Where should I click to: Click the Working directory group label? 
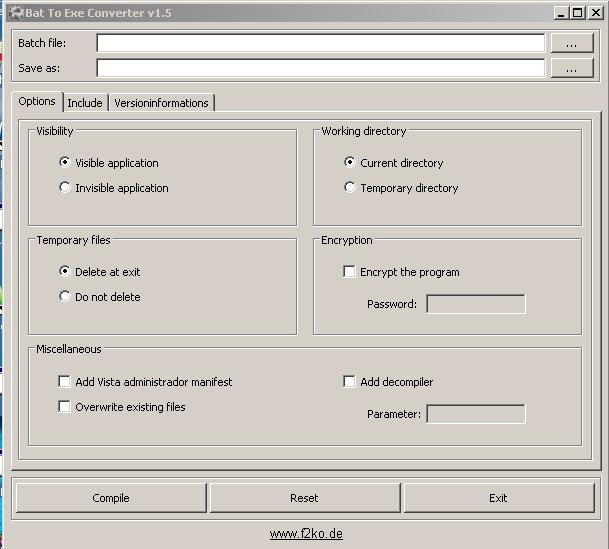pos(364,131)
